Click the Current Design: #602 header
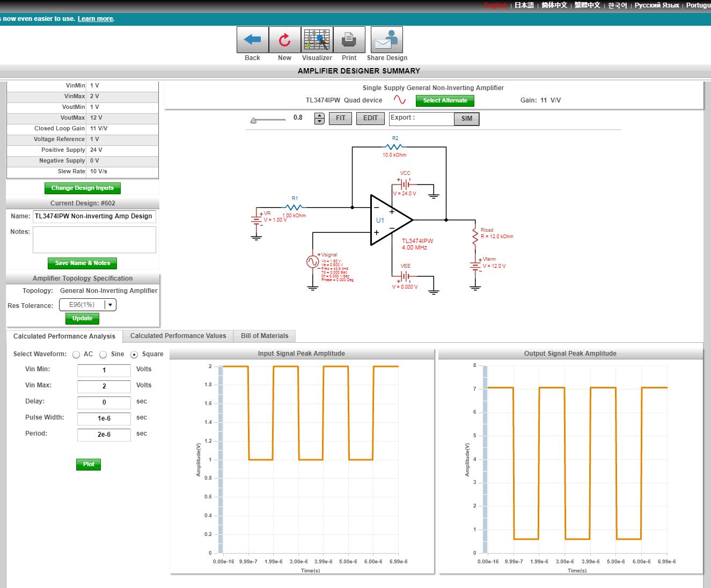The height and width of the screenshot is (588, 711). pos(83,203)
